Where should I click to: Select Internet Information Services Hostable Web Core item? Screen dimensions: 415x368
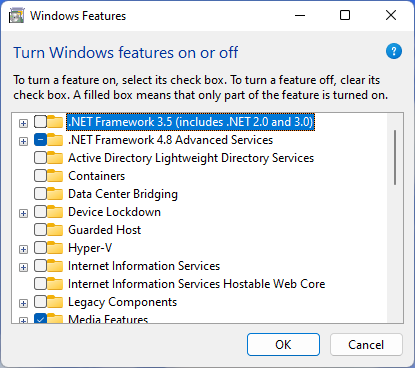(x=197, y=284)
